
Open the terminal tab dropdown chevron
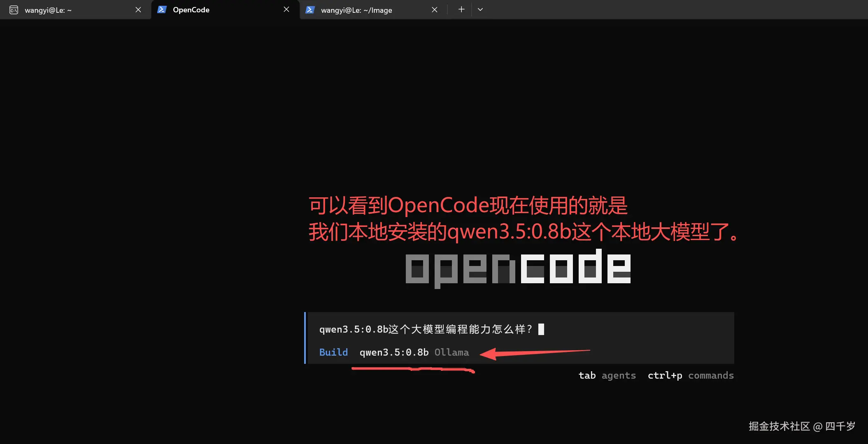tap(480, 9)
